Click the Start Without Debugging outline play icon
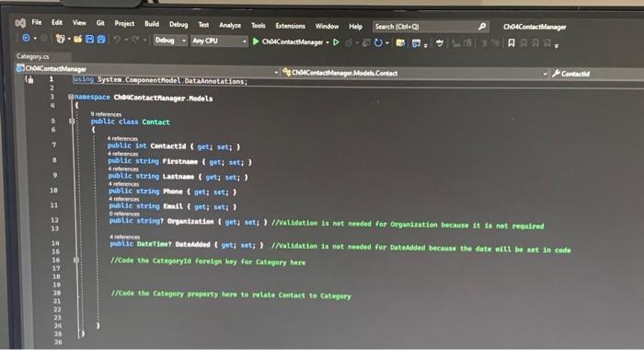The width and height of the screenshot is (644, 350). point(336,42)
